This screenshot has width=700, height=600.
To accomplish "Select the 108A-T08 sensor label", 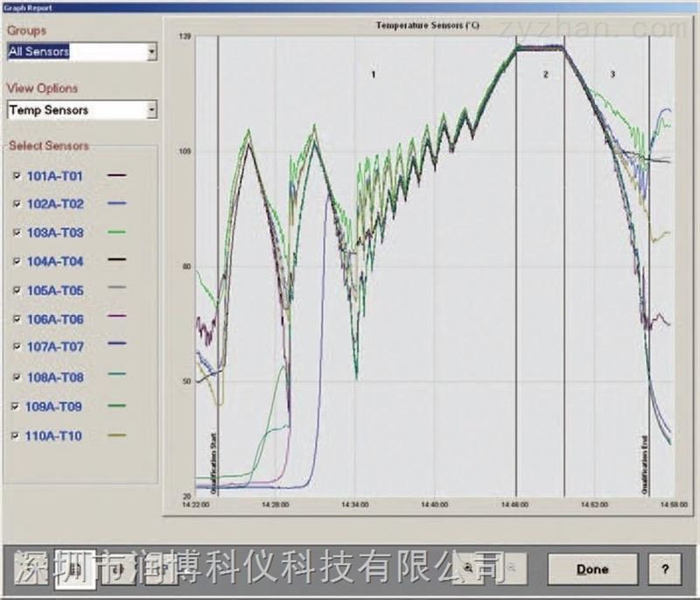I will click(x=55, y=377).
